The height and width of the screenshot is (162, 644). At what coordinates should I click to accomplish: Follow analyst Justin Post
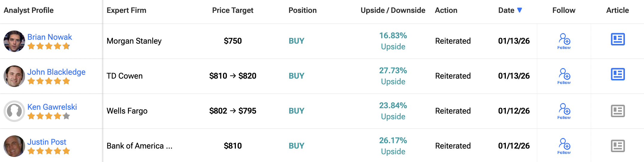pyautogui.click(x=564, y=146)
